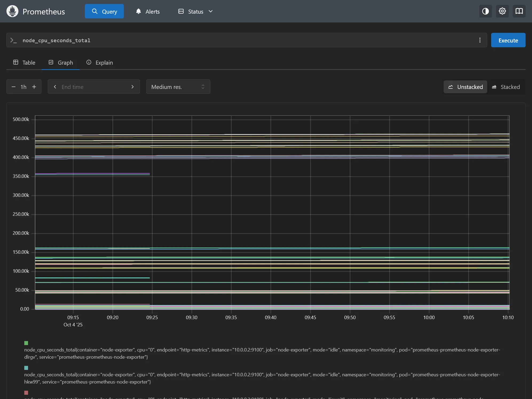
Task: Click the kebab menu in the query input
Action: [x=480, y=40]
